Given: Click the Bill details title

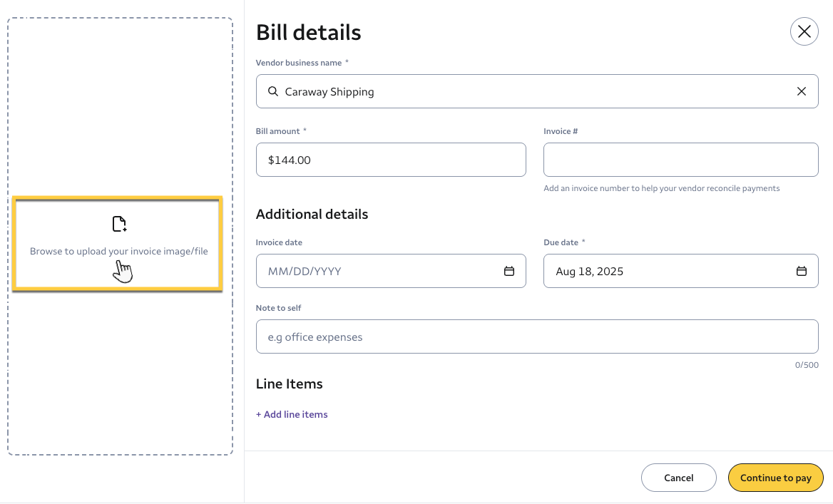Looking at the screenshot, I should (308, 32).
